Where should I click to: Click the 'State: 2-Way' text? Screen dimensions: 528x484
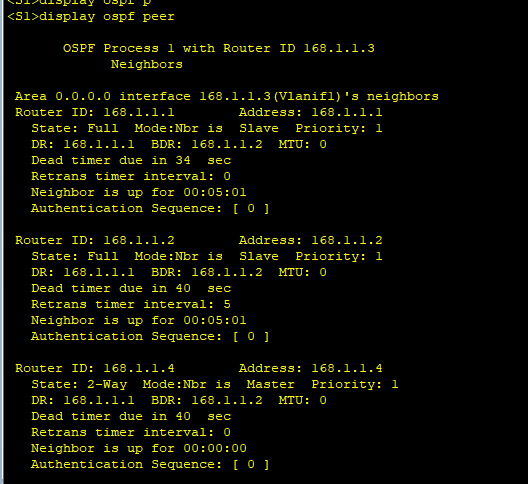(x=79, y=384)
